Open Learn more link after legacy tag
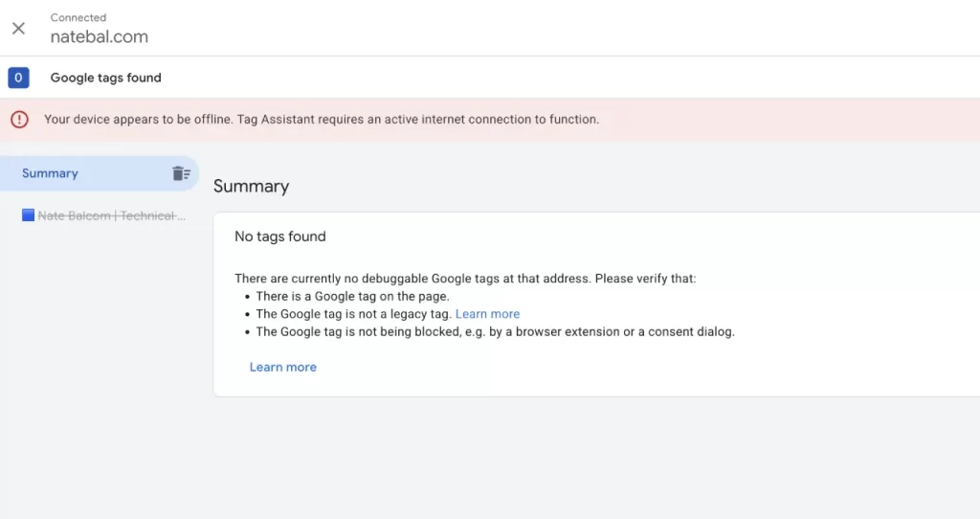This screenshot has height=519, width=980. coord(487,314)
